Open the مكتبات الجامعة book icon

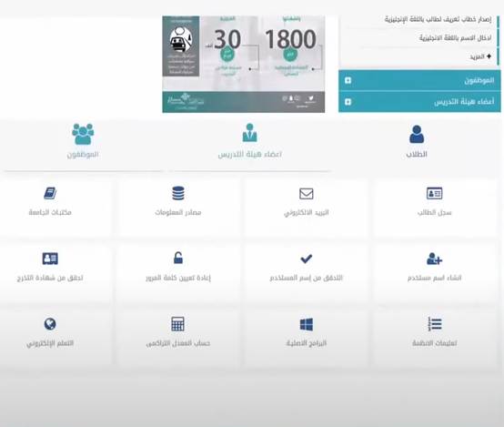(x=50, y=193)
